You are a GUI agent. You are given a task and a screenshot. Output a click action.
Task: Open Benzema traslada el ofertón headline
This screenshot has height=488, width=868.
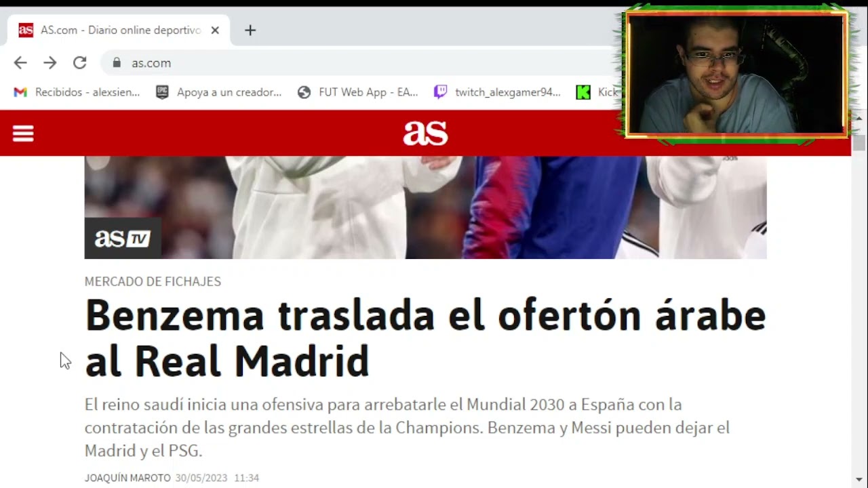(x=425, y=338)
